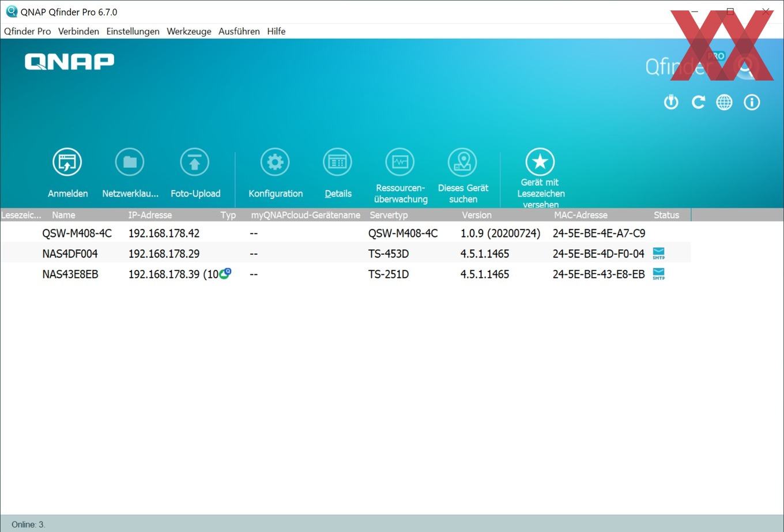Click MAC address 24-5E-BE-43-E8-EB
Image resolution: width=784 pixels, height=532 pixels.
pos(598,274)
